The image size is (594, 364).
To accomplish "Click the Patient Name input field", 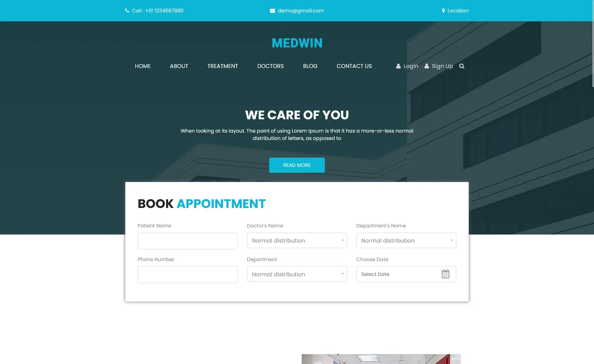I will [x=187, y=240].
